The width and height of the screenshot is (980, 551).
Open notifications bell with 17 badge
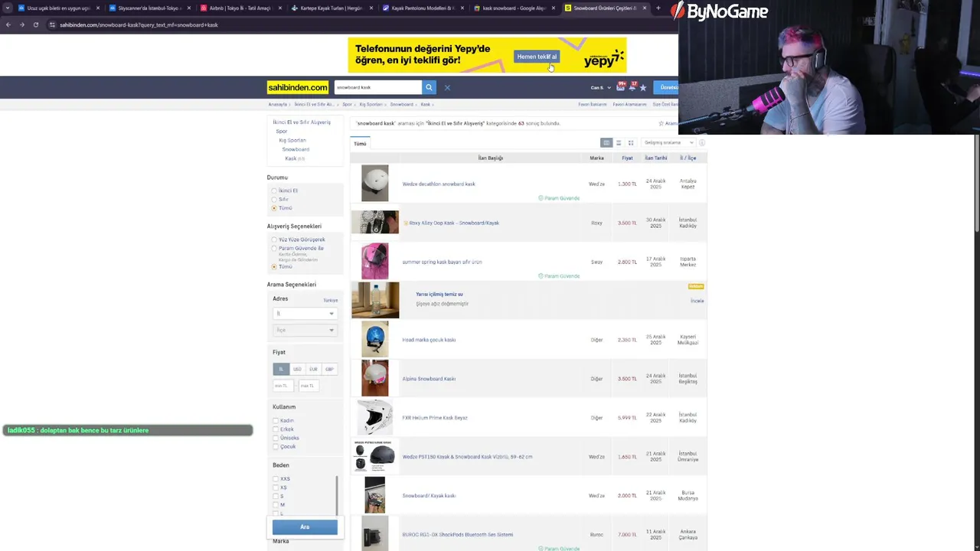(632, 87)
